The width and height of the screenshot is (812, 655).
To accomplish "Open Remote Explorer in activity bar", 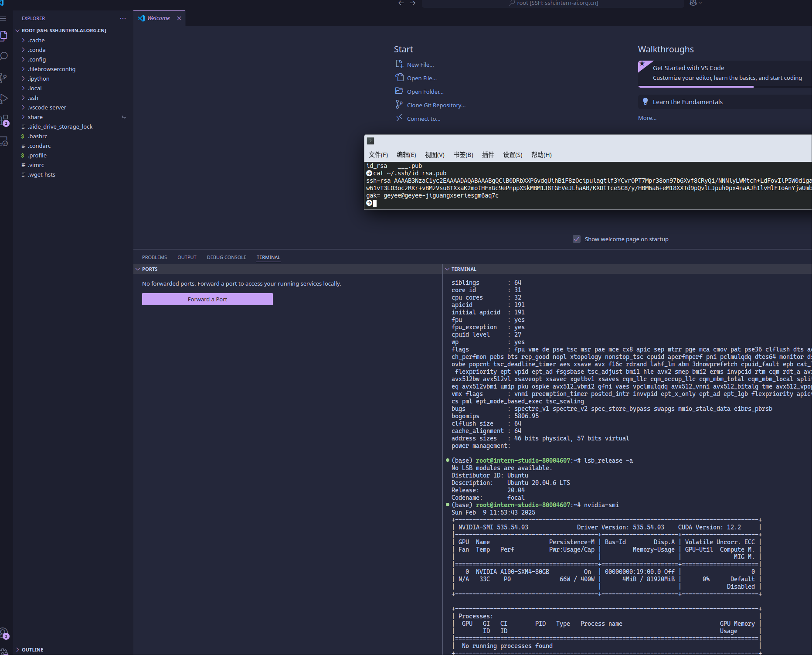I will (3, 141).
